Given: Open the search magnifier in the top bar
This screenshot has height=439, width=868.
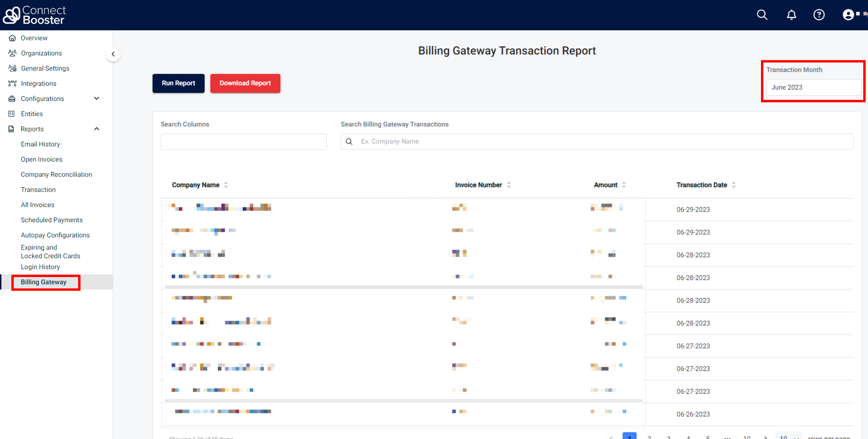Looking at the screenshot, I should coord(762,15).
